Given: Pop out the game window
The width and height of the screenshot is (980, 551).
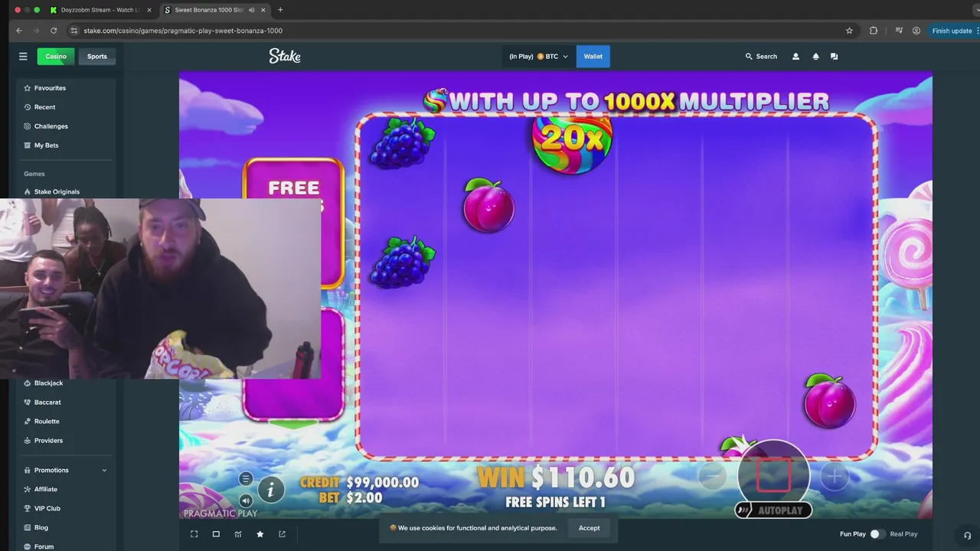Looking at the screenshot, I should coord(282,534).
